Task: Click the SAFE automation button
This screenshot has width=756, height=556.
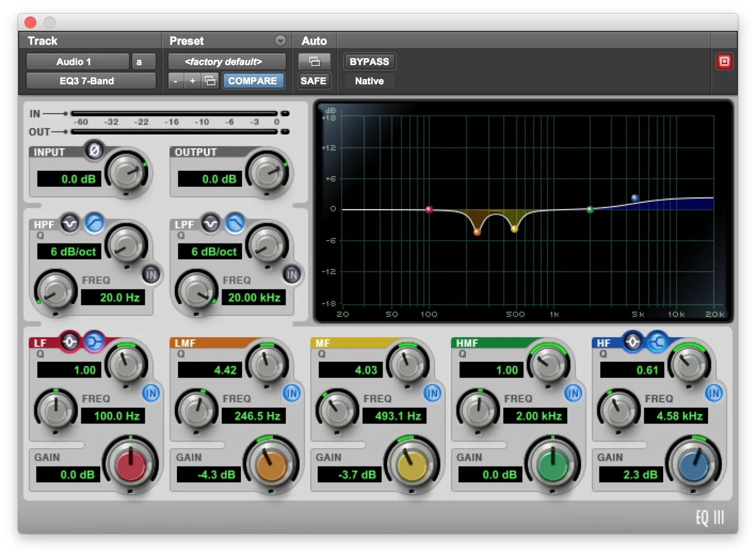Action: click(313, 81)
